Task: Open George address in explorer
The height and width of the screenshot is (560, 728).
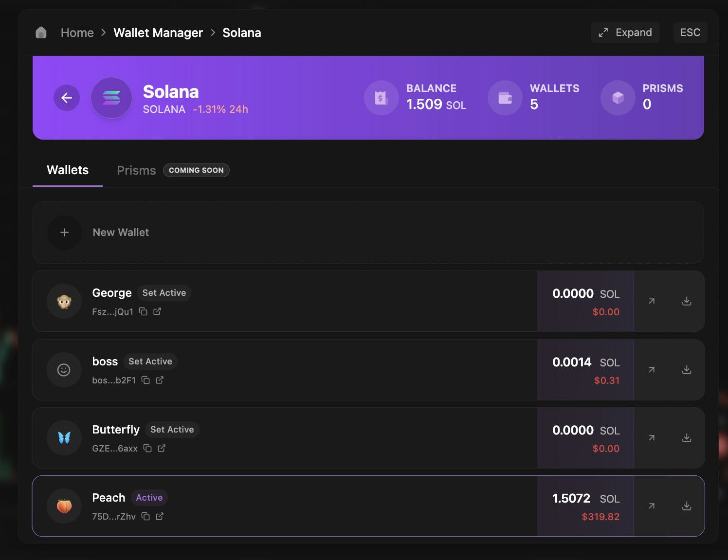Action: tap(157, 311)
